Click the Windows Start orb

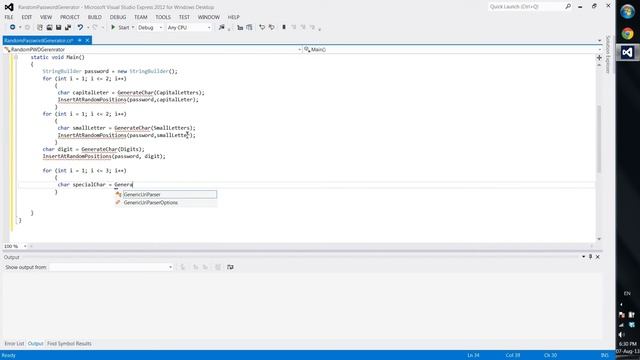(627, 11)
